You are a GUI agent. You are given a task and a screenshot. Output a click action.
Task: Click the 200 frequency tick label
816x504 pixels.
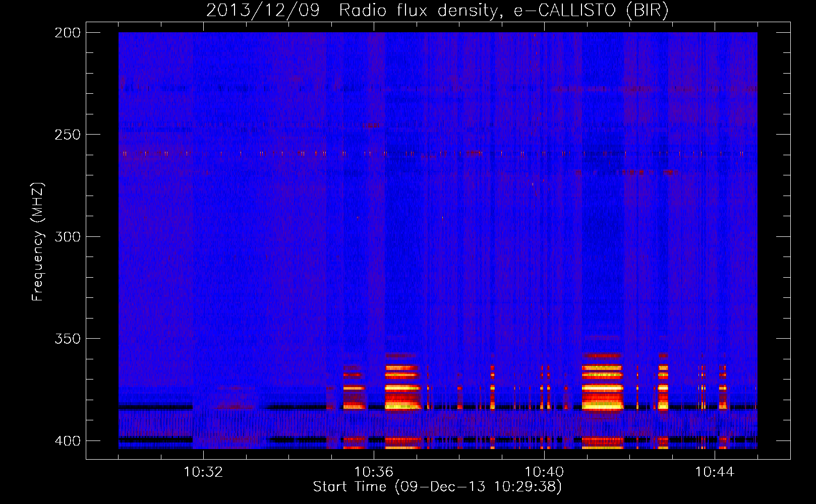tap(68, 33)
